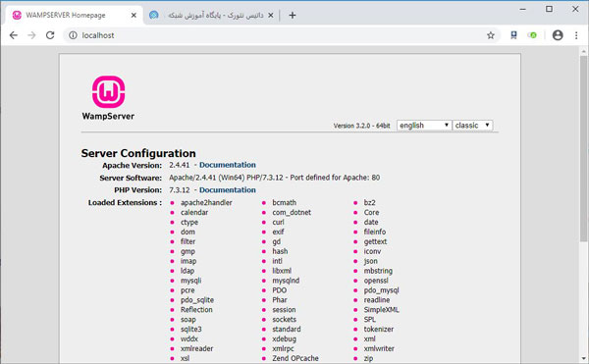Click the 'tokenizer' extension entry
The image size is (589, 364).
[379, 329]
